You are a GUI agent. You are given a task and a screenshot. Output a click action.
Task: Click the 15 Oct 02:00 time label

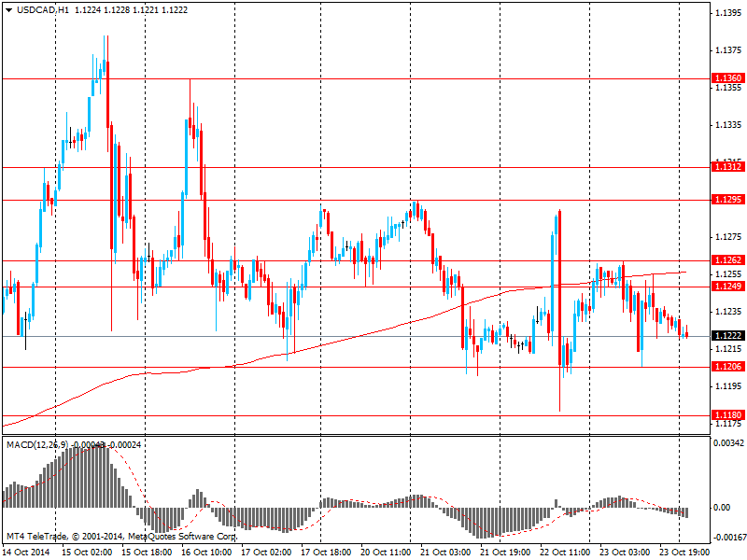pyautogui.click(x=87, y=552)
